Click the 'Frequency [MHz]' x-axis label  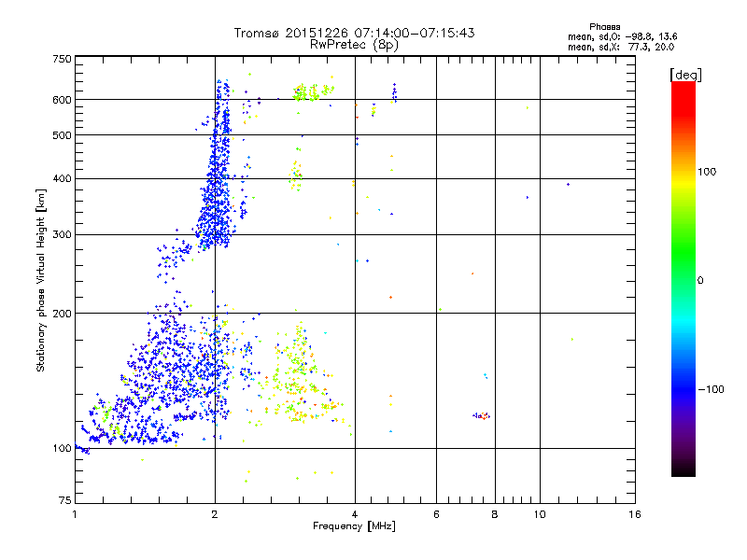tap(354, 526)
